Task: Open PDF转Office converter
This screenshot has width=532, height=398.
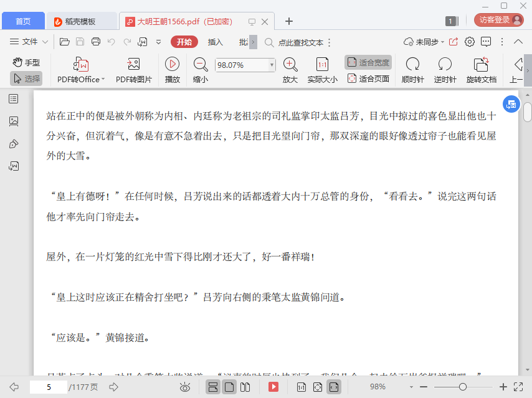Action: (x=81, y=70)
